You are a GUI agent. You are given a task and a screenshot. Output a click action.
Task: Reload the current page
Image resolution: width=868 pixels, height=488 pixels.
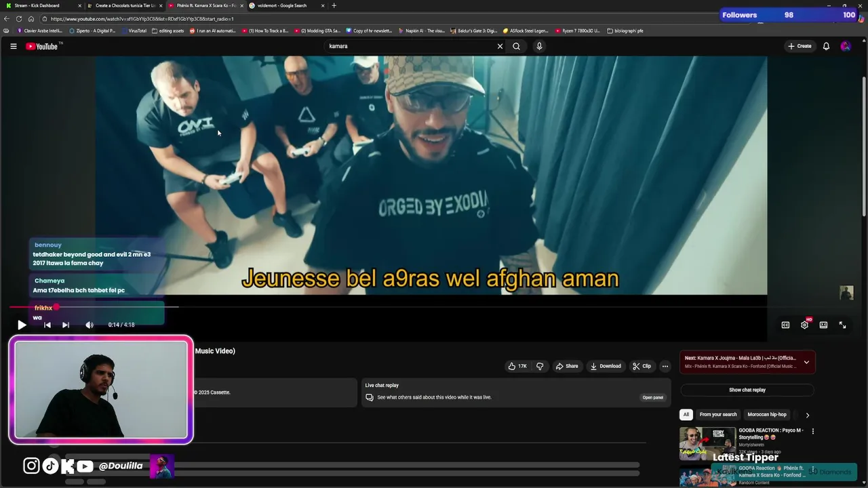[x=19, y=19]
